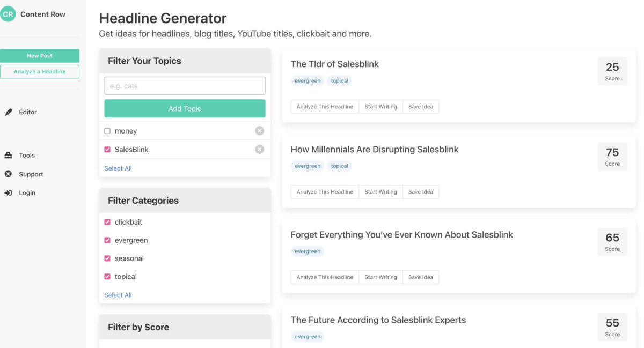This screenshot has height=348, width=644.
Task: Click the Add Topic button
Action: [185, 108]
